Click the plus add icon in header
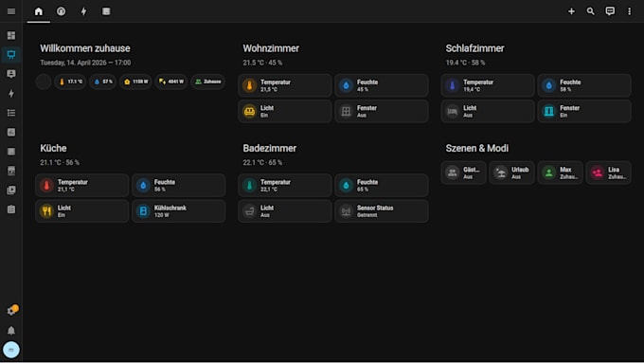Screen dimensions: 644x363 [571, 11]
